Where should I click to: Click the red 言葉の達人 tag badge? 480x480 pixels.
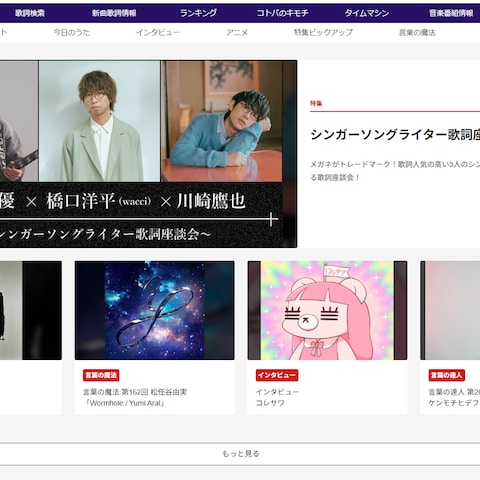447,375
